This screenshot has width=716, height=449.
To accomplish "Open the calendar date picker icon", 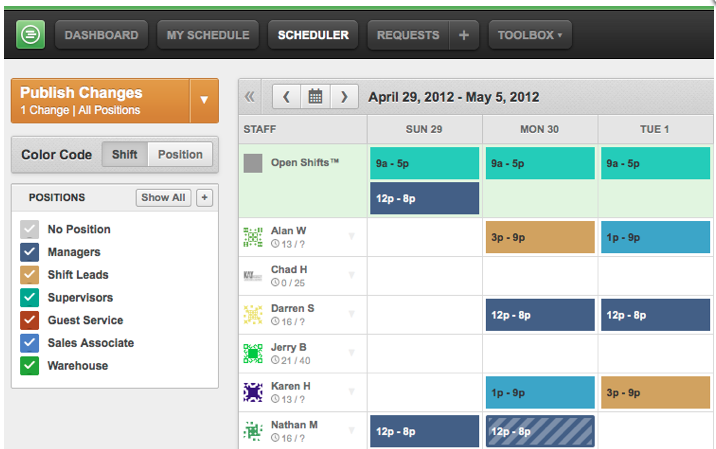I will [315, 97].
